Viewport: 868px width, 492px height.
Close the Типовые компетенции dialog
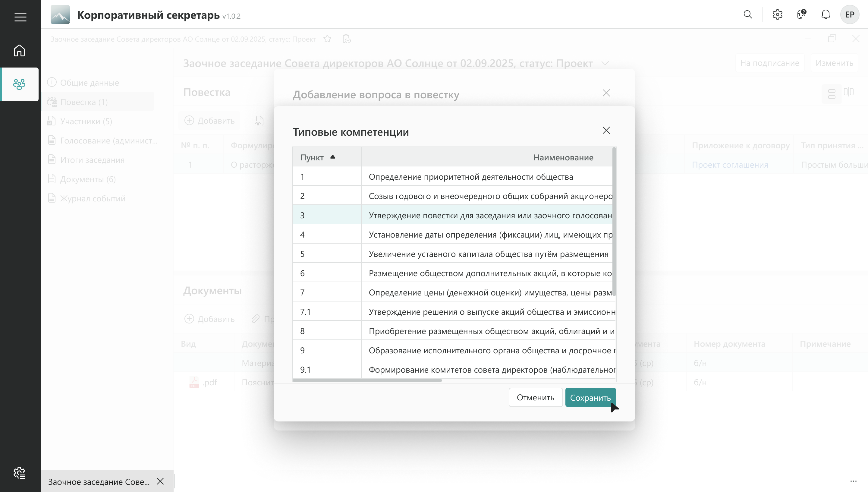click(606, 131)
